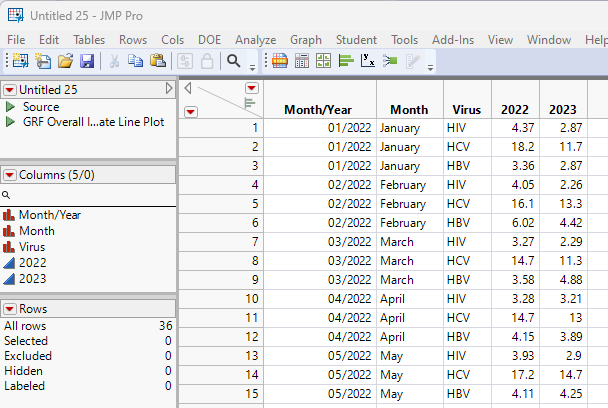This screenshot has height=408, width=608.
Task: Click the lock toolbar icon
Action: pos(207,61)
